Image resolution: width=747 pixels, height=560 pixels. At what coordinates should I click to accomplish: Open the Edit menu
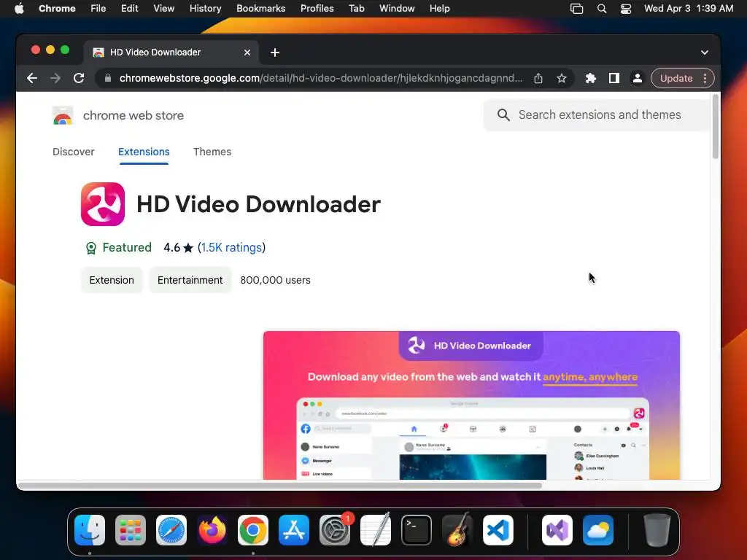pyautogui.click(x=130, y=9)
